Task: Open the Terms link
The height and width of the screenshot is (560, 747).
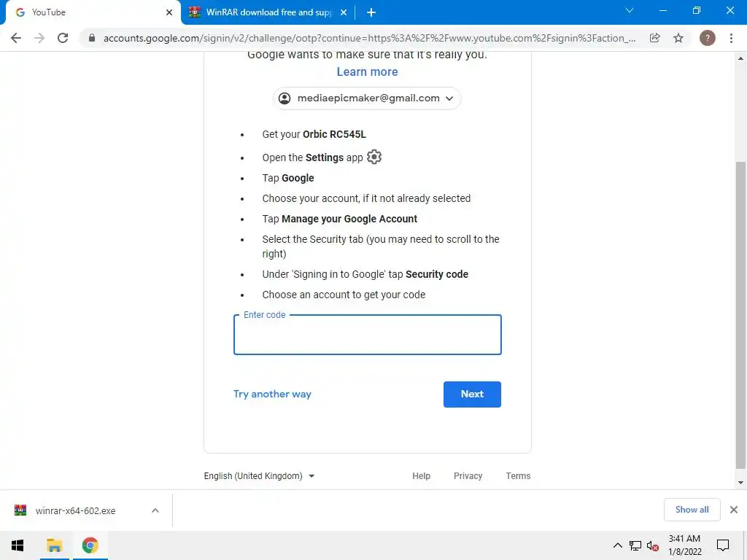Action: click(x=518, y=475)
